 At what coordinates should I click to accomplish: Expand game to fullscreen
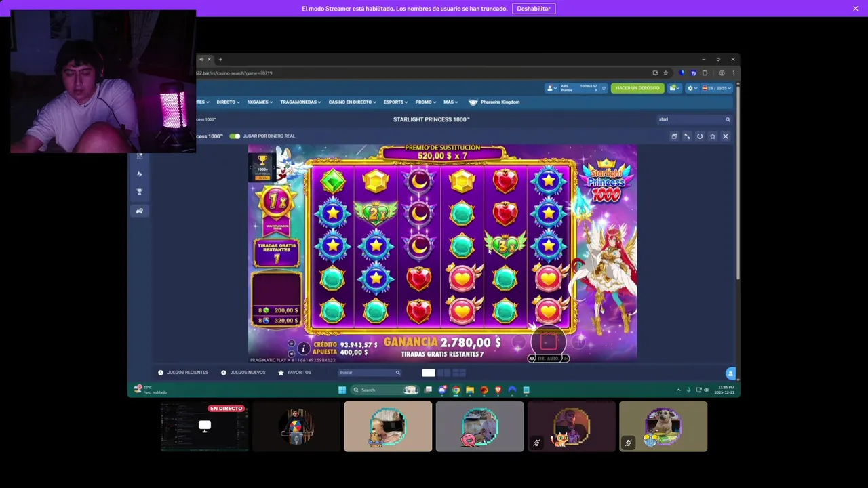[687, 136]
